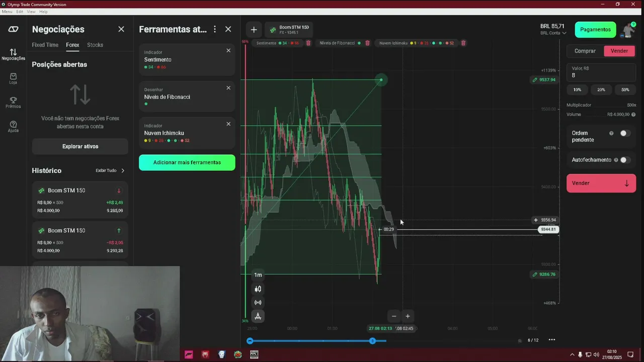Screen dimensions: 644x362
Task: Switch to the Stocks tab
Action: click(95, 45)
